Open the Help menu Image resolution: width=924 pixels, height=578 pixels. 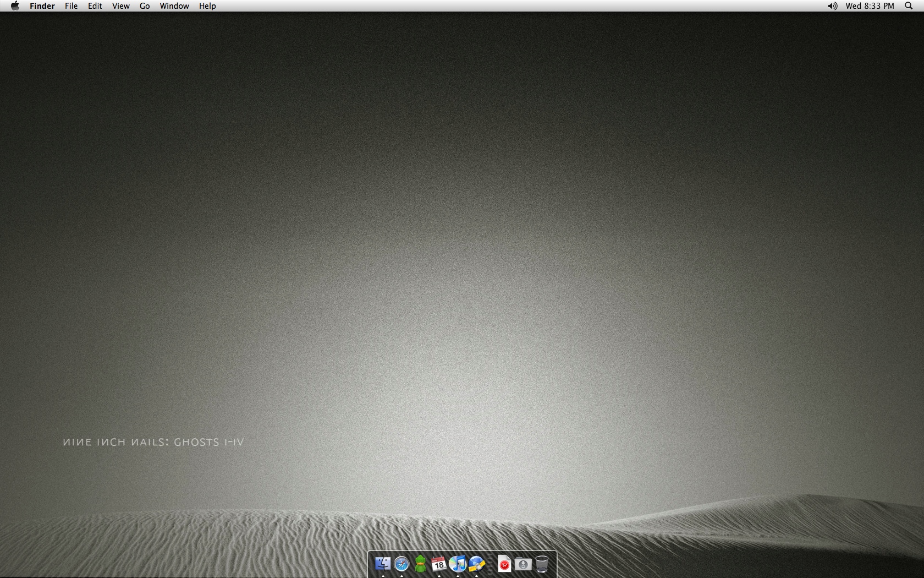point(207,6)
